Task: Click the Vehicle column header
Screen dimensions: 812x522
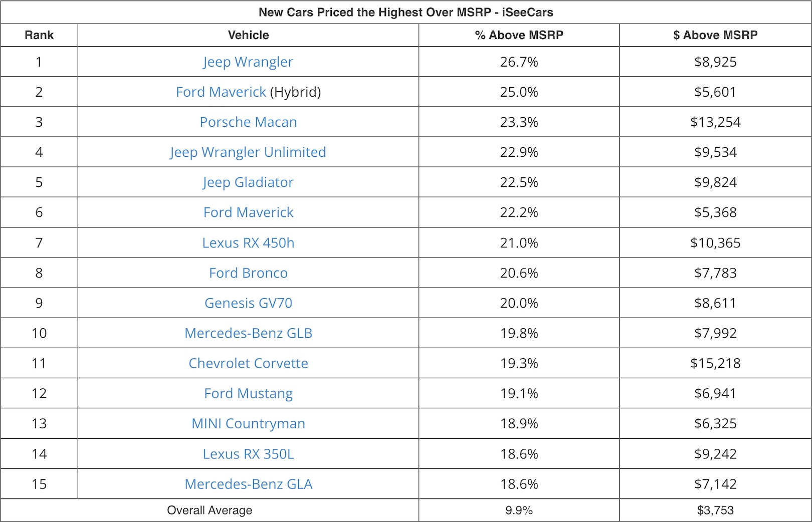Action: (x=248, y=35)
